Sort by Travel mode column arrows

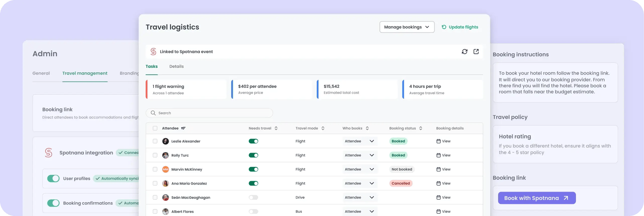(323, 128)
